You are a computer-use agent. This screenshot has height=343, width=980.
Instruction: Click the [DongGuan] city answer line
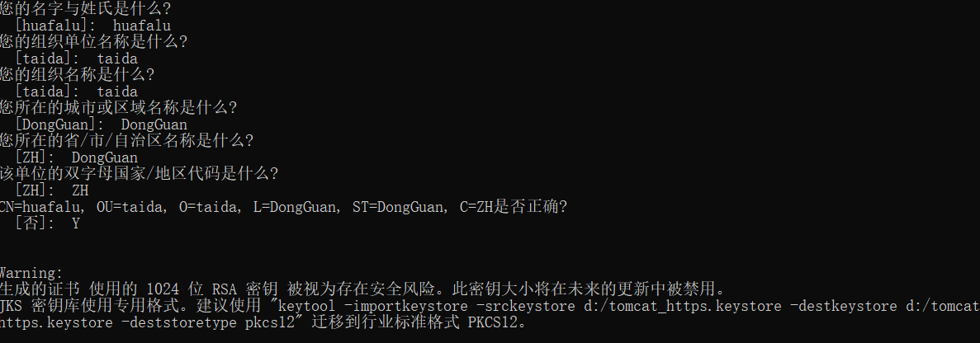point(101,125)
